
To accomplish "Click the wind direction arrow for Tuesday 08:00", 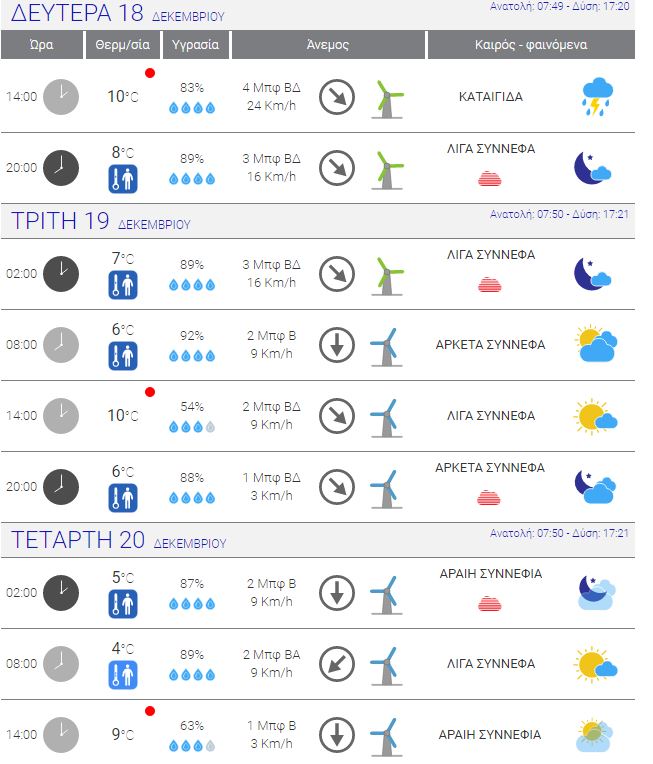I will click(337, 345).
